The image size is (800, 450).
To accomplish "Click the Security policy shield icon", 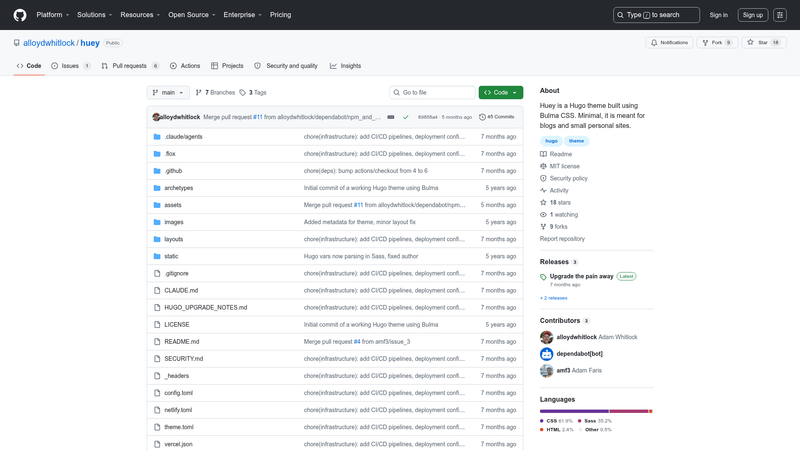I will (543, 179).
